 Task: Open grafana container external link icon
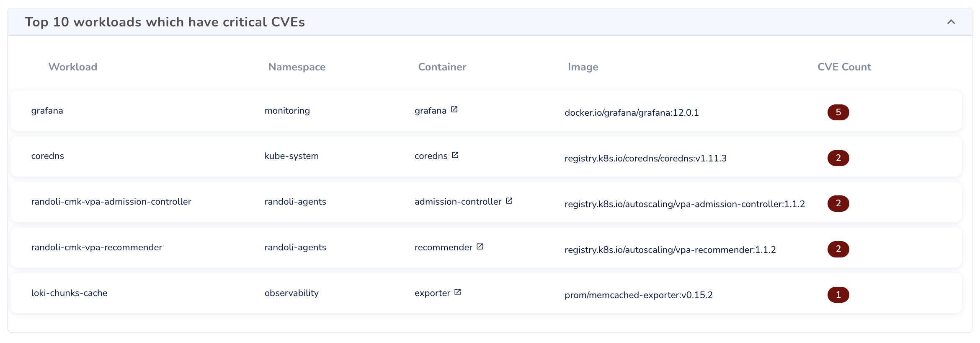(x=454, y=110)
